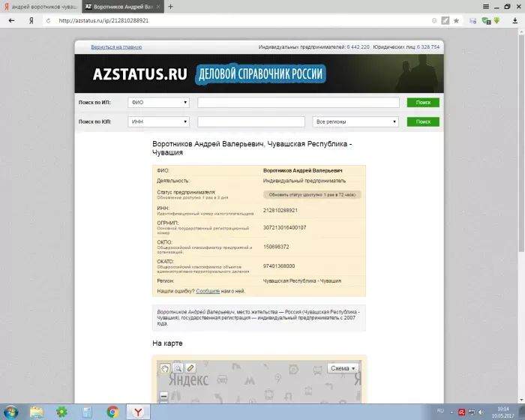The width and height of the screenshot is (525, 420).
Task: Open the red antivirus tray icon
Action: pyautogui.click(x=461, y=412)
